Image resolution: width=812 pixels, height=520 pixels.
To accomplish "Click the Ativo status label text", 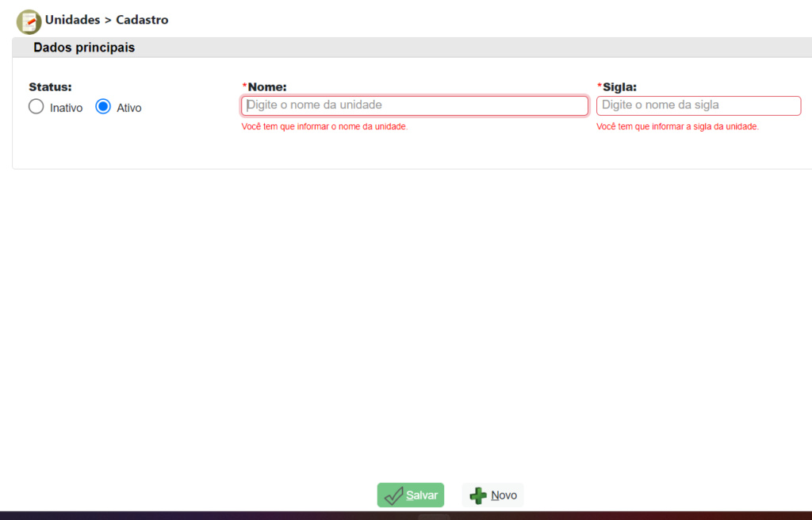I will (129, 108).
